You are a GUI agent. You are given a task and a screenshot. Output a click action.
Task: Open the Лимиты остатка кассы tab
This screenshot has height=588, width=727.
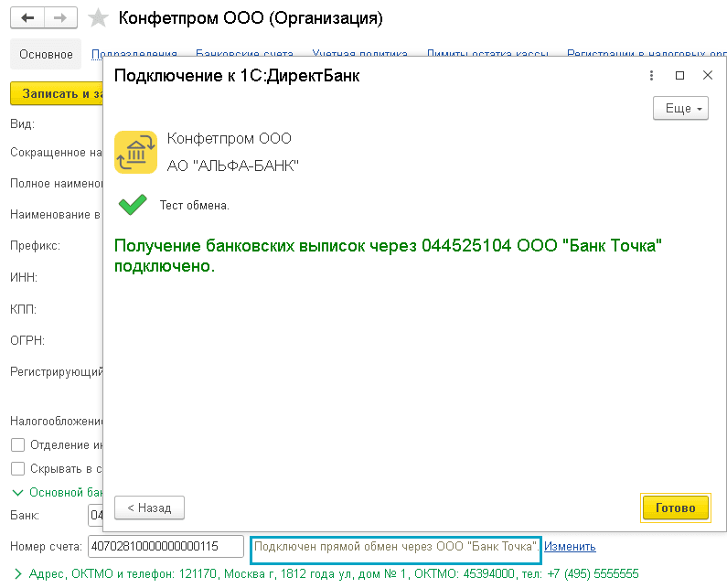[x=487, y=53]
